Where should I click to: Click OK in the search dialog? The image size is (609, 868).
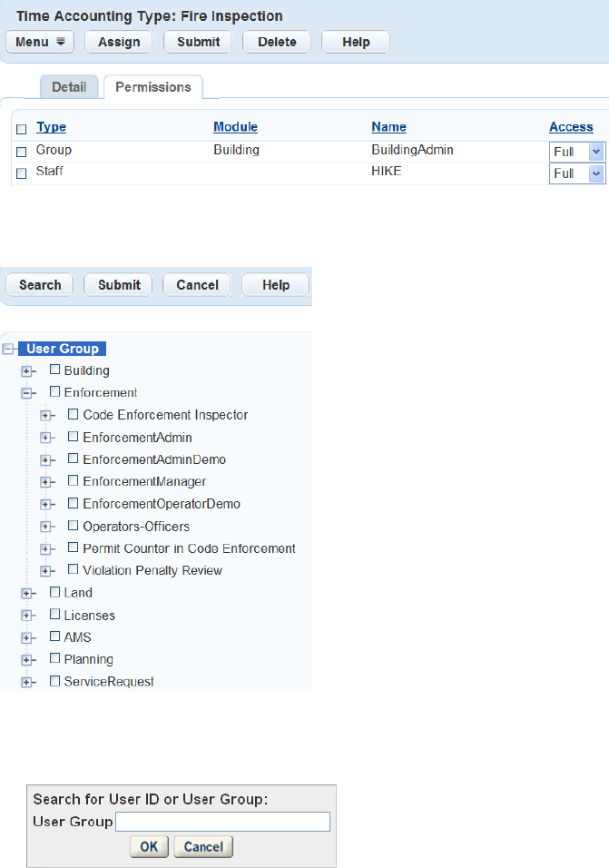tap(149, 846)
